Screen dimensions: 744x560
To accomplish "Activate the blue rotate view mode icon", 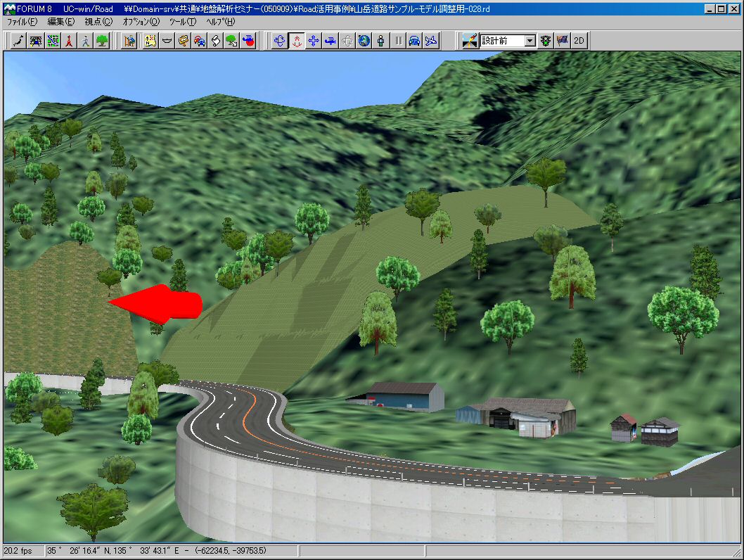I will pyautogui.click(x=280, y=41).
